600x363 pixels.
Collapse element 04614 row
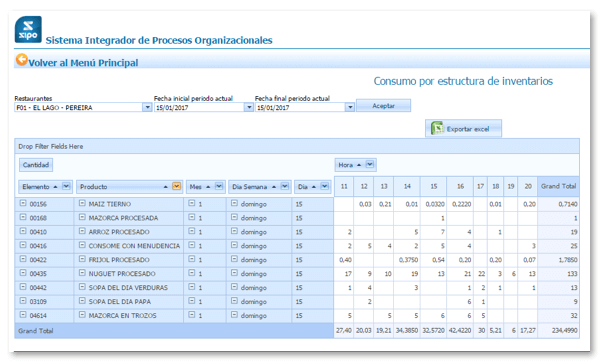(x=23, y=315)
